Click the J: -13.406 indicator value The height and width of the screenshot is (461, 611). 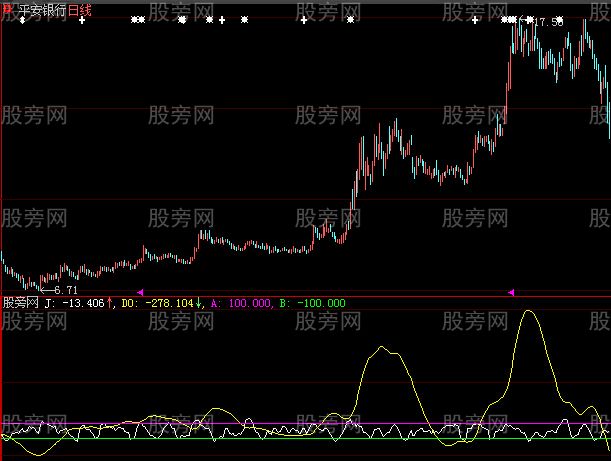click(x=74, y=303)
